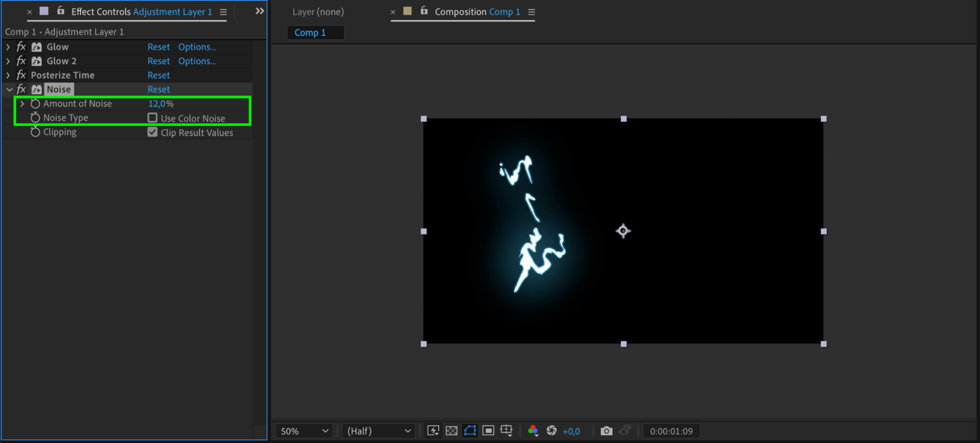
Task: Select the Posterize Time effect name
Action: [x=63, y=75]
